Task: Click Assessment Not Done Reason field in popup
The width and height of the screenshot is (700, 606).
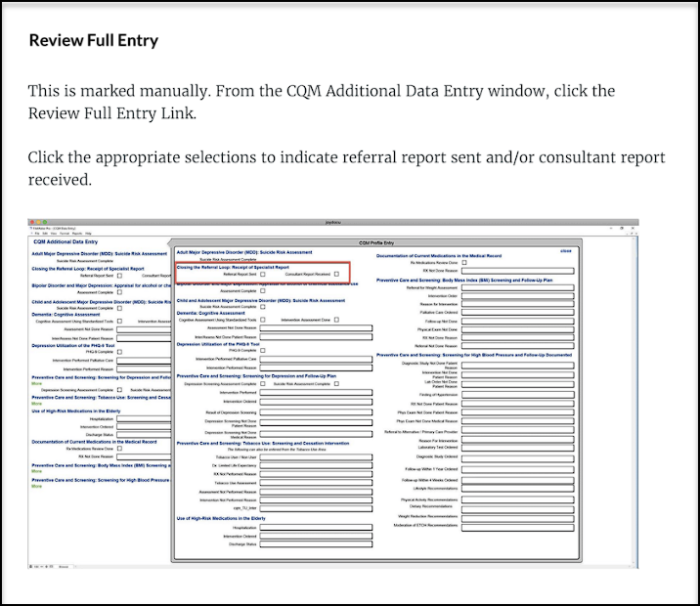Action: coord(316,328)
